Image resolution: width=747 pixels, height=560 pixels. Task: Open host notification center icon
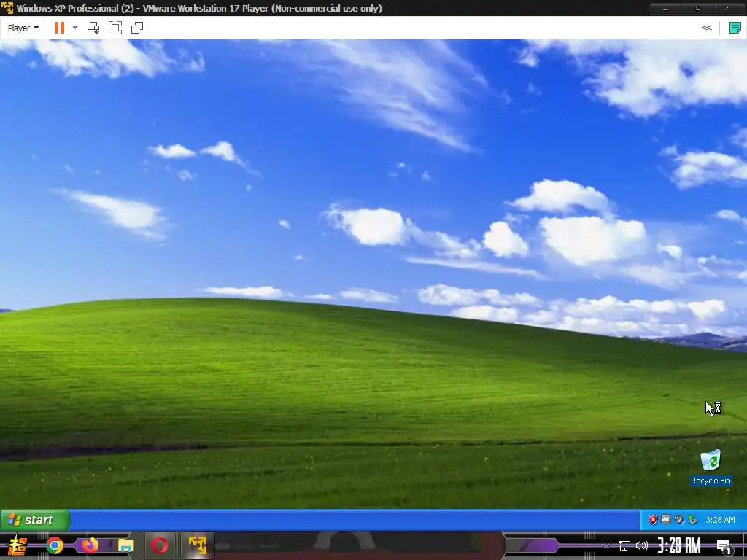click(724, 546)
